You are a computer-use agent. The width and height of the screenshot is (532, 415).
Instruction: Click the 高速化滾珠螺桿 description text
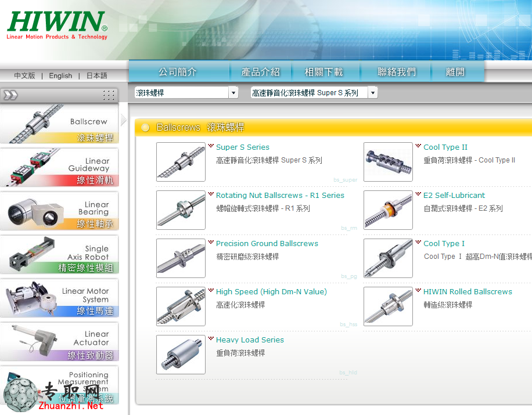[x=240, y=305]
